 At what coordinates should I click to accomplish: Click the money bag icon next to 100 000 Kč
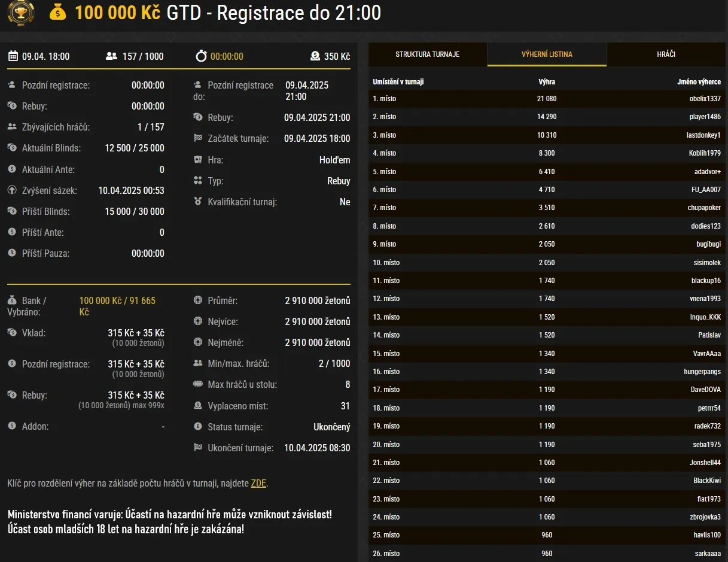click(x=57, y=13)
